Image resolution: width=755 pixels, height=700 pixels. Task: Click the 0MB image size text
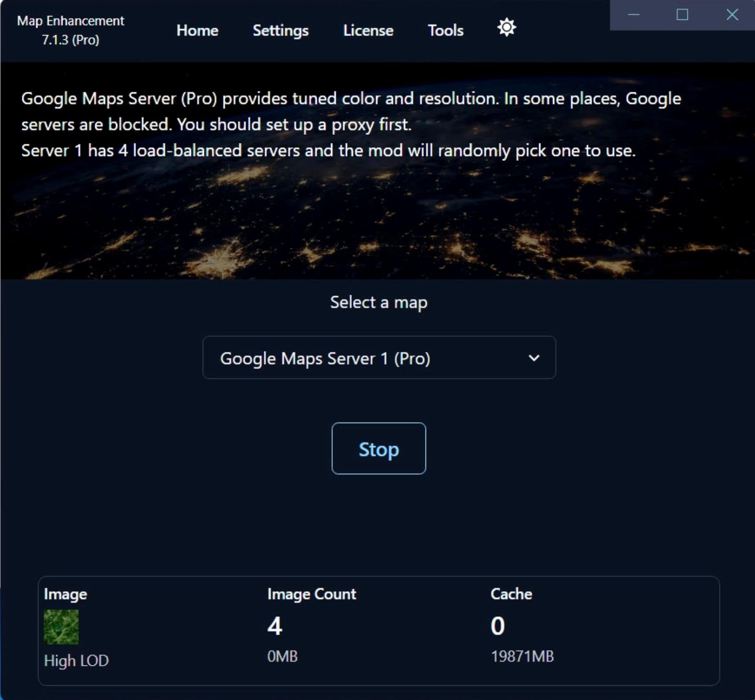pyautogui.click(x=282, y=656)
